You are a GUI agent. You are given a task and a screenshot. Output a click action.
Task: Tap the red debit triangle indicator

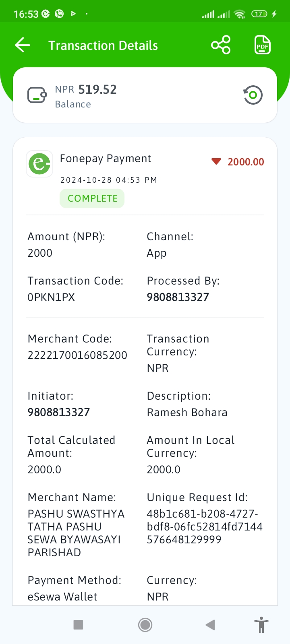216,162
